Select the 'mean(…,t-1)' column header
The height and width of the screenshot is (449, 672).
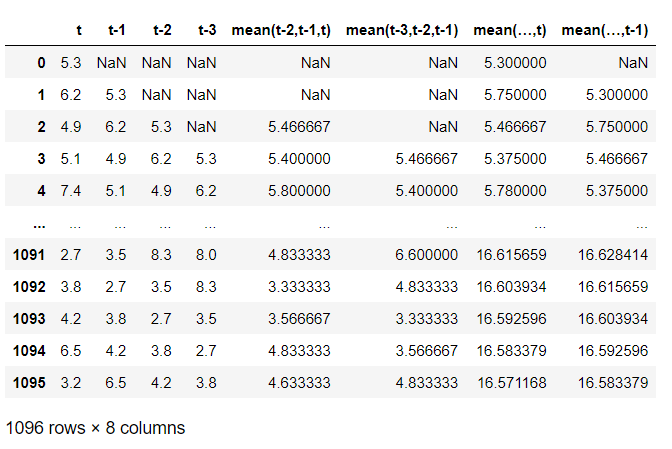(x=605, y=31)
